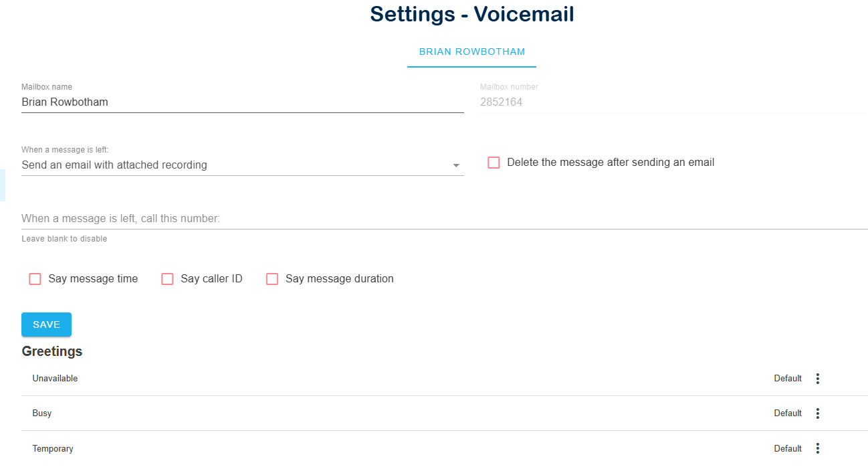
Task: Expand the message-left action dropdown arrow
Action: pyautogui.click(x=456, y=165)
